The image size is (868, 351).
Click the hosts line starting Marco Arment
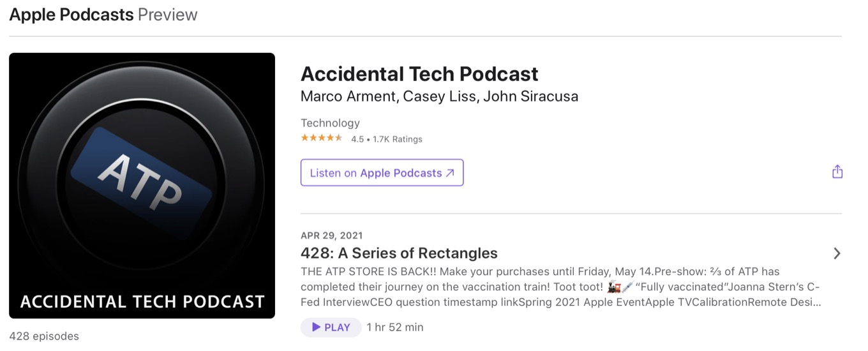click(439, 96)
